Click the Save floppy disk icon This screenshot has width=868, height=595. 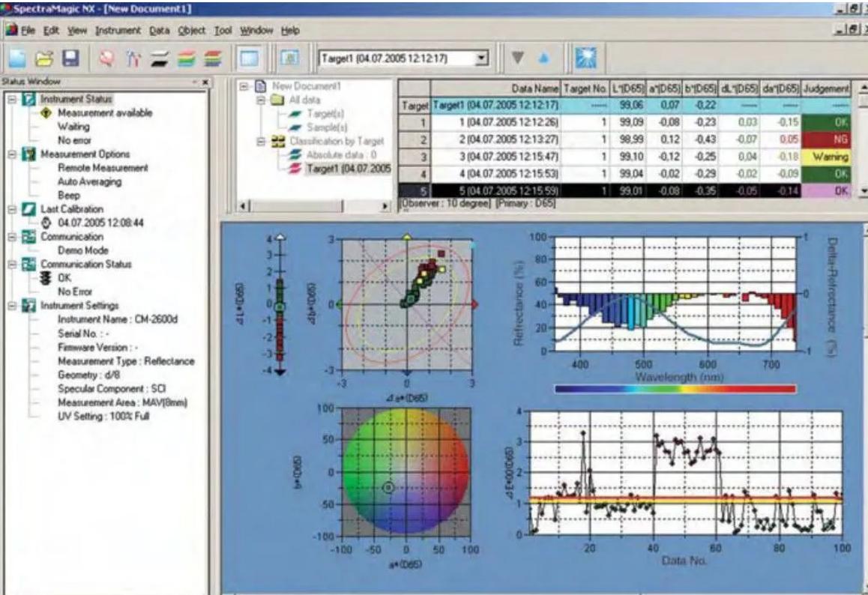[x=70, y=59]
